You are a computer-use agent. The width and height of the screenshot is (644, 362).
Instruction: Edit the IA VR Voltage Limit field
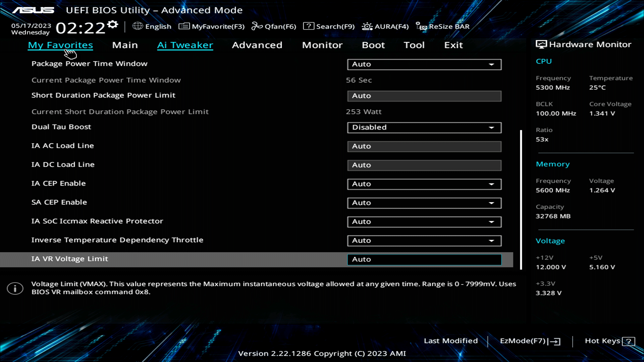[x=424, y=259]
